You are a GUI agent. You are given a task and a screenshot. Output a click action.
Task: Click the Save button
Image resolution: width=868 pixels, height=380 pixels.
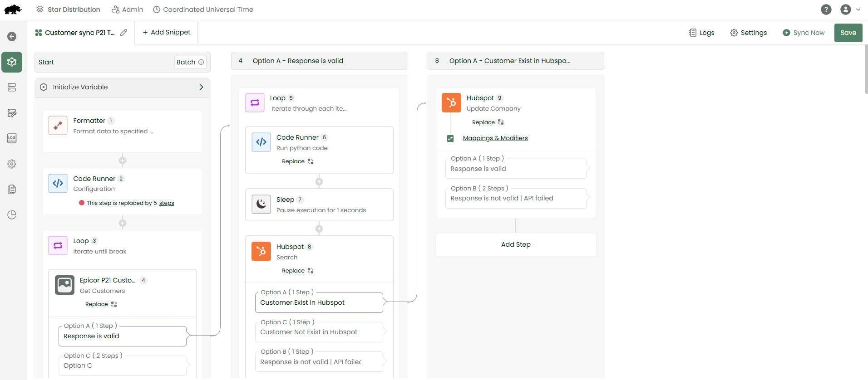pos(848,33)
